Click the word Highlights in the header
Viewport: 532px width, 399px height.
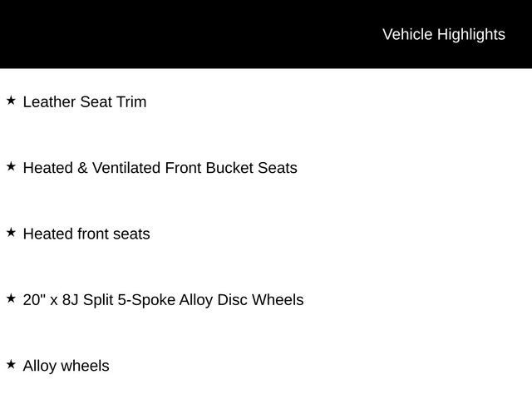pos(471,35)
